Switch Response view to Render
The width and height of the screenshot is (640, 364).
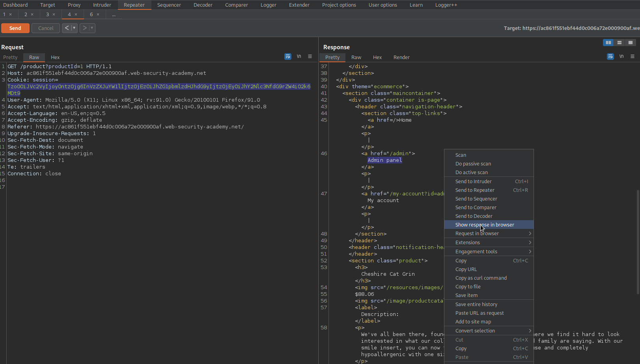[401, 58]
